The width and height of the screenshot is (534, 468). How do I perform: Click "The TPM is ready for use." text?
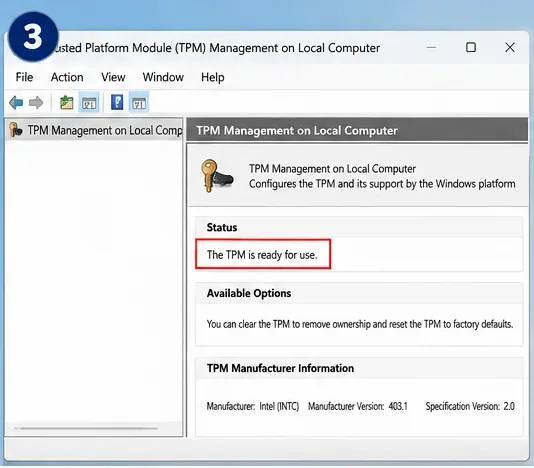(x=262, y=254)
